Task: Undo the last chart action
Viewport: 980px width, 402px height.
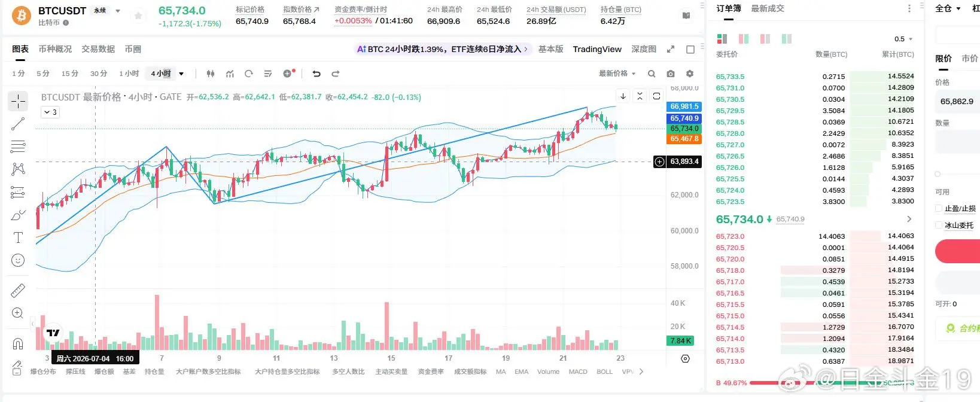Action: 316,74
